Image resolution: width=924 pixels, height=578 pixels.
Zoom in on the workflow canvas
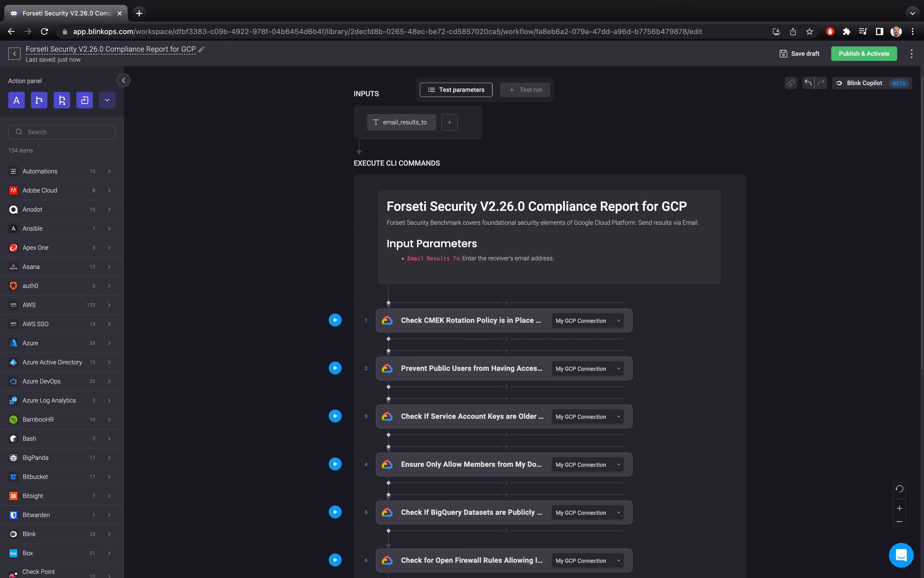[x=899, y=508]
